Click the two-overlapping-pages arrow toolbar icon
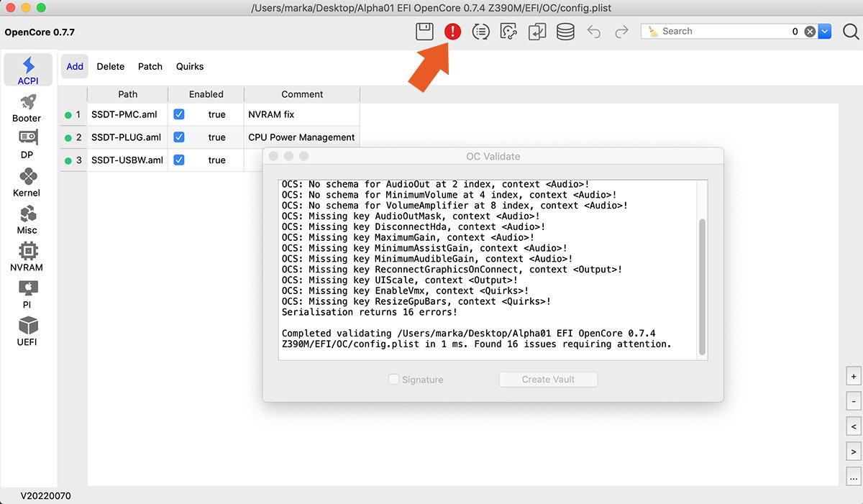 coord(537,32)
